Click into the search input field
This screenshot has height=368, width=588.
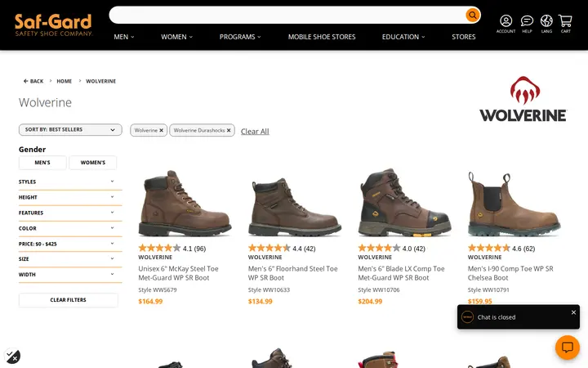pos(287,15)
